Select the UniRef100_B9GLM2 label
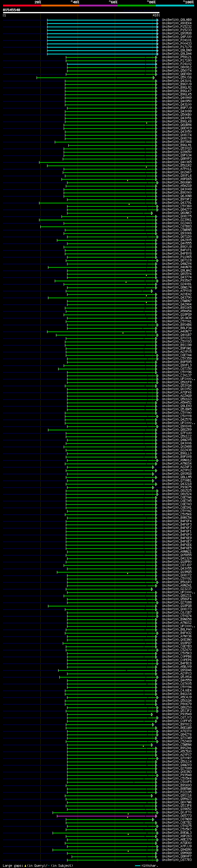The width and height of the screenshot is (197, 868). coord(177,88)
